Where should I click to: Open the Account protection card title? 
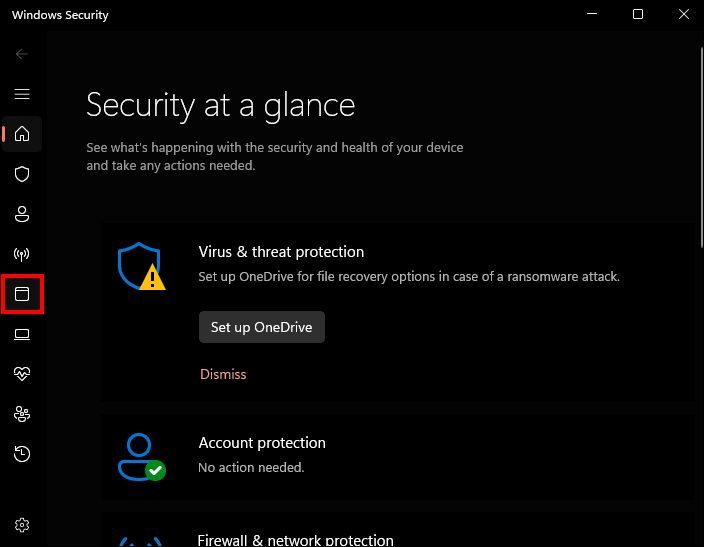[262, 443]
